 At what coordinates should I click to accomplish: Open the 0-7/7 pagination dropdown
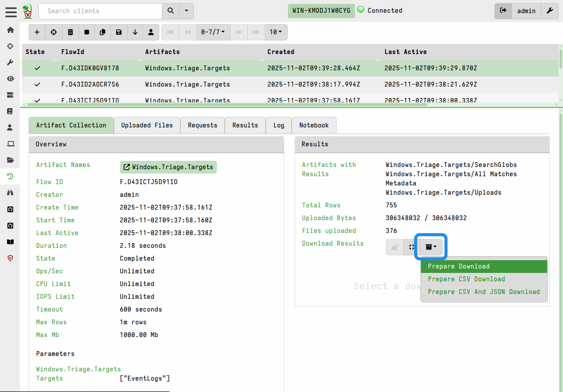[213, 32]
